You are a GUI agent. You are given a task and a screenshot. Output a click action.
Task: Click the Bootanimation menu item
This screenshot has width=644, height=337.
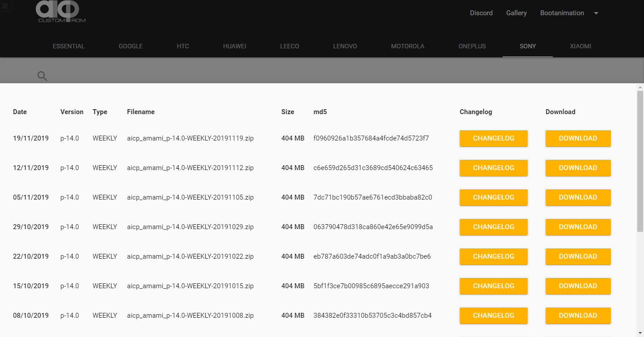click(x=562, y=13)
